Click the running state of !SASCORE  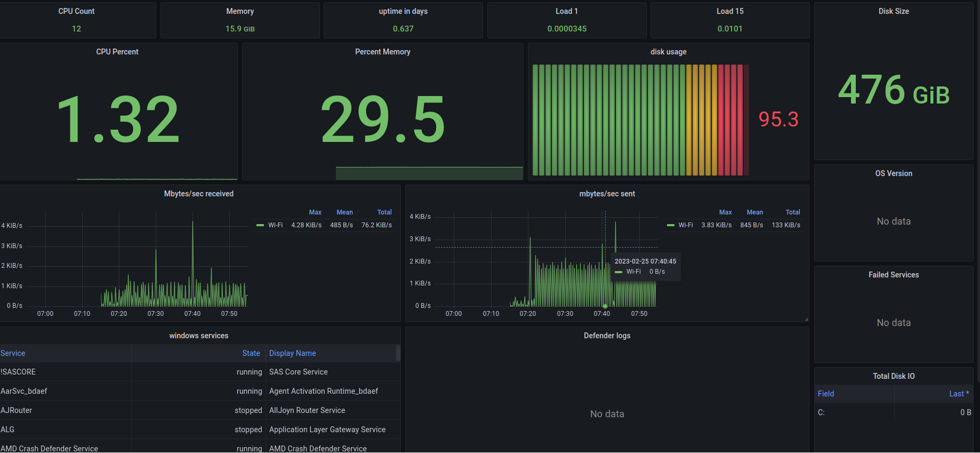[250, 372]
